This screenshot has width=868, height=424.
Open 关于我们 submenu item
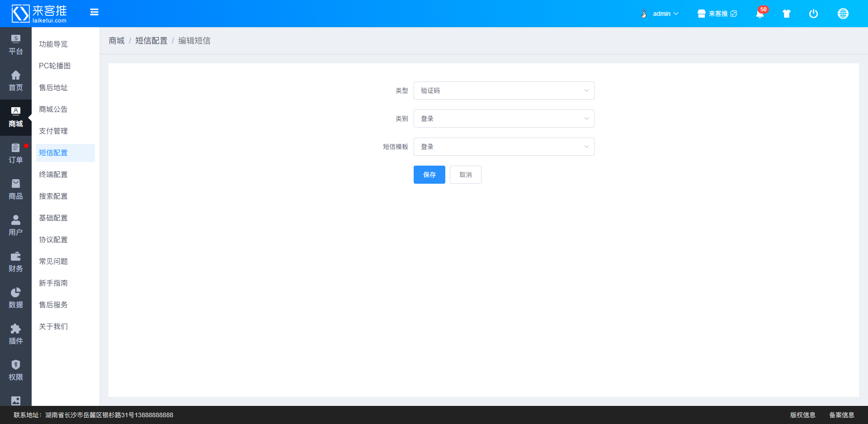click(x=65, y=326)
